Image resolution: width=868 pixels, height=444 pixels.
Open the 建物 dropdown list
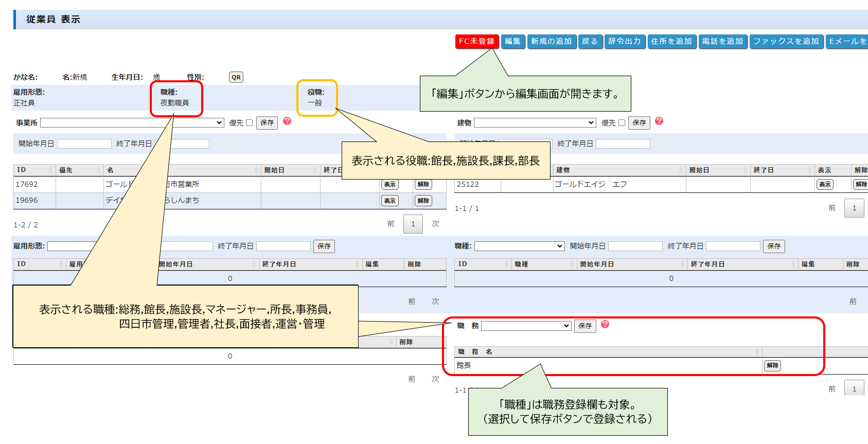(x=535, y=123)
